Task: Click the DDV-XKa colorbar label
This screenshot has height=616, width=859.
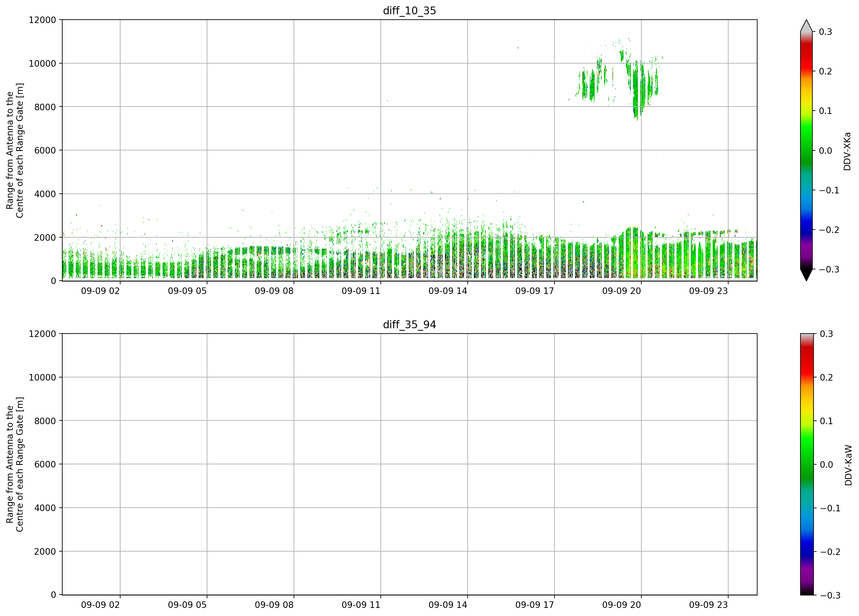Action: pyautogui.click(x=847, y=151)
